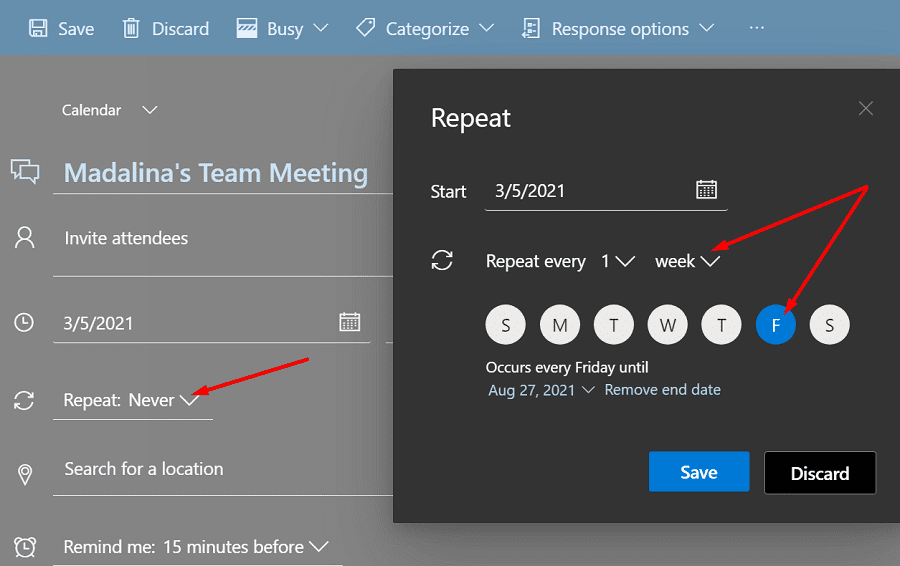Click the Start date field showing 3/5/2021 in Repeat dialog

606,191
